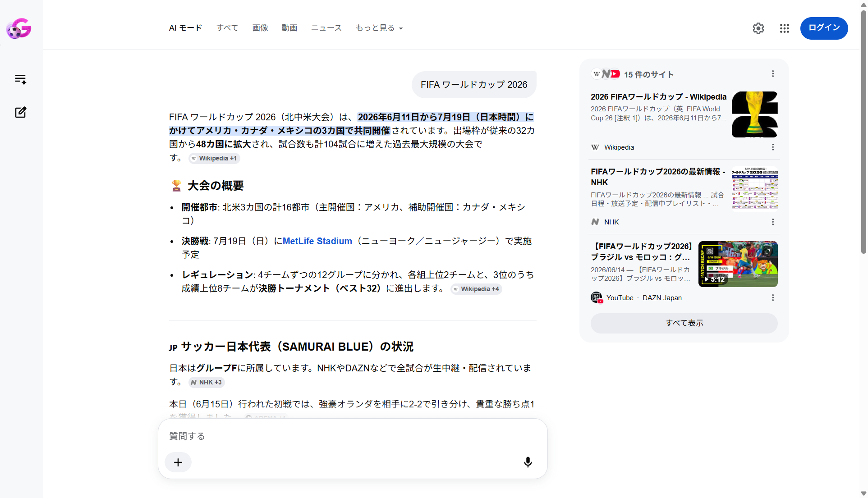868x498 pixels.
Task: Click the Google soccer doodle logo
Action: pos(19,28)
